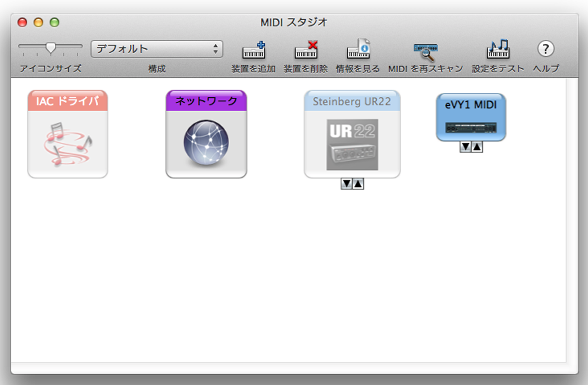The width and height of the screenshot is (588, 385).
Task: Click the 設定をテスト text label
Action: click(x=498, y=69)
